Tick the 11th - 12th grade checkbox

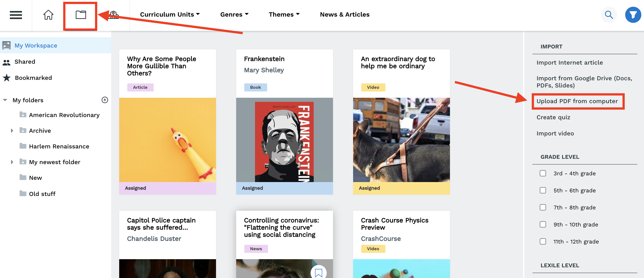(x=543, y=241)
